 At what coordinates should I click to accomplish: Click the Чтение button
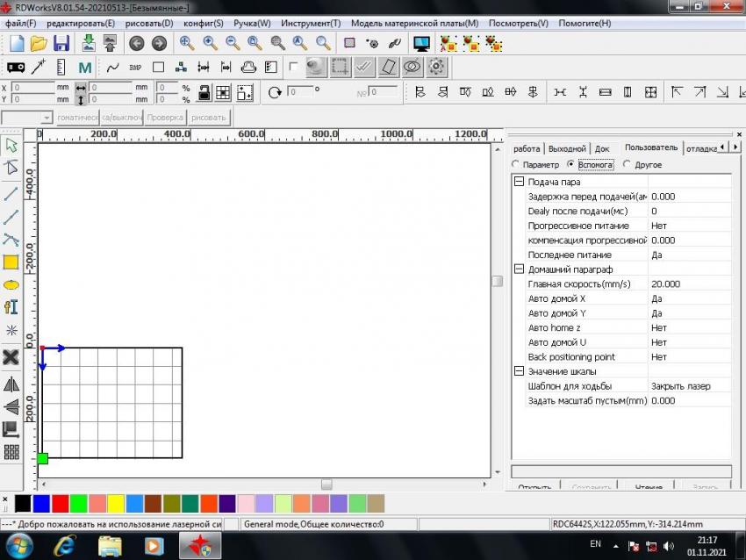pyautogui.click(x=649, y=486)
